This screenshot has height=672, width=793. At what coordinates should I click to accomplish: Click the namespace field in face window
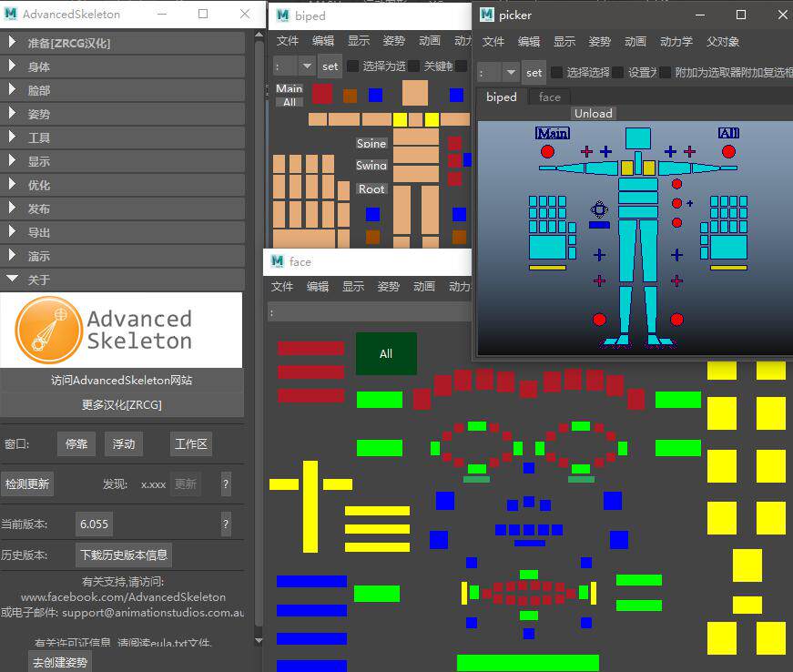tap(370, 312)
